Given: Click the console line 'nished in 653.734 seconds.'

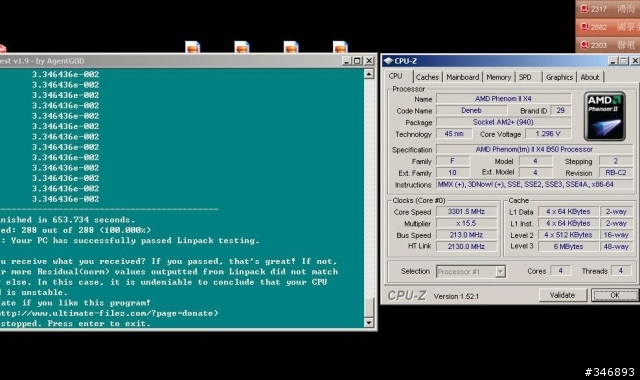Looking at the screenshot, I should [67, 220].
